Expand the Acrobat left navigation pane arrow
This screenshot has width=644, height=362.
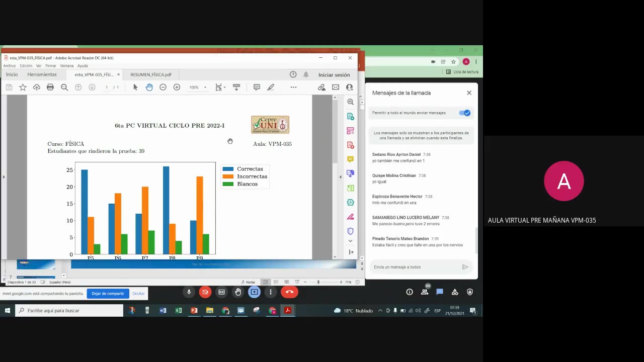coord(4,176)
